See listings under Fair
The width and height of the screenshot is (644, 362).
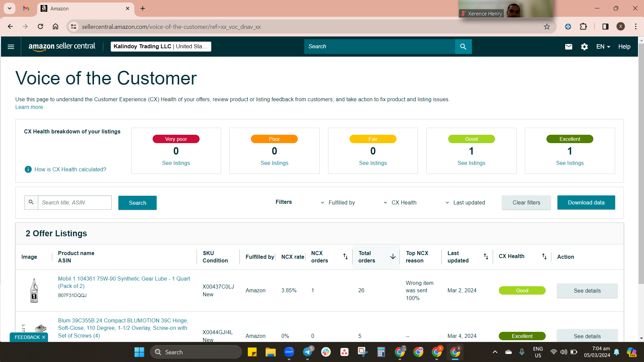point(373,163)
